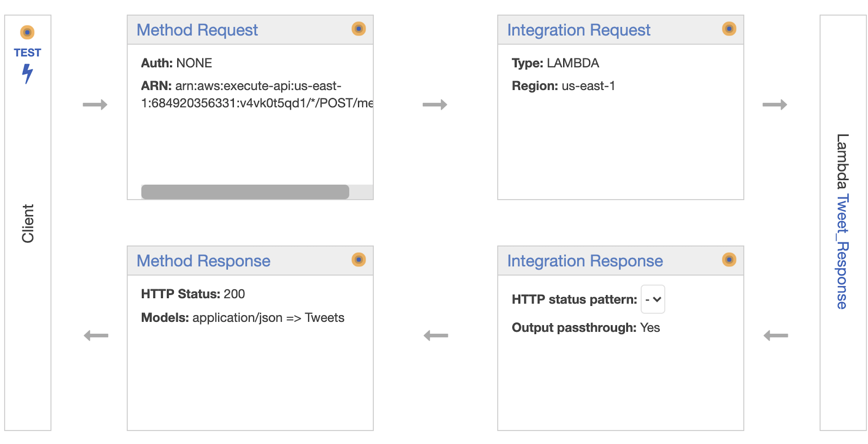Open the Method Request settings link
This screenshot has height=444, width=868.
(x=197, y=30)
